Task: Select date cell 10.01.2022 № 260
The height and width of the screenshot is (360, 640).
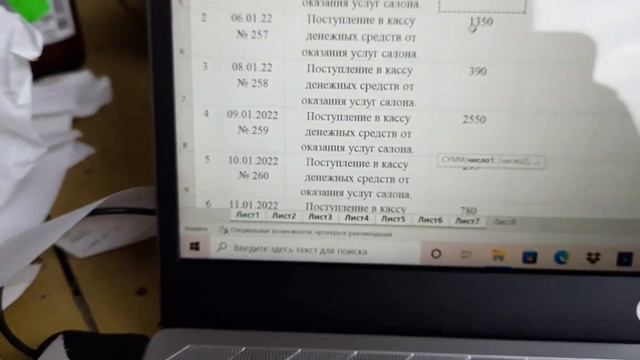Action: coord(253,168)
